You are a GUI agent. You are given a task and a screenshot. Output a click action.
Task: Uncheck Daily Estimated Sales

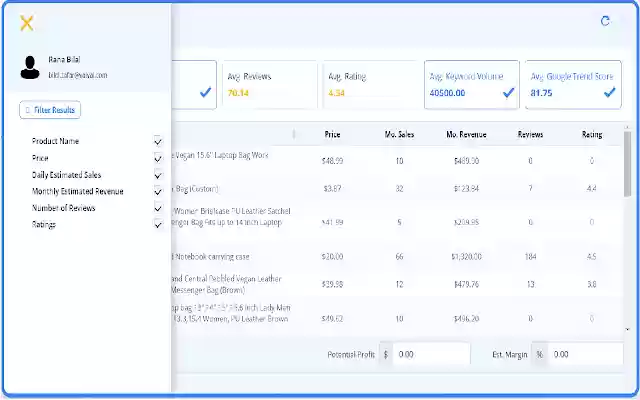[158, 175]
